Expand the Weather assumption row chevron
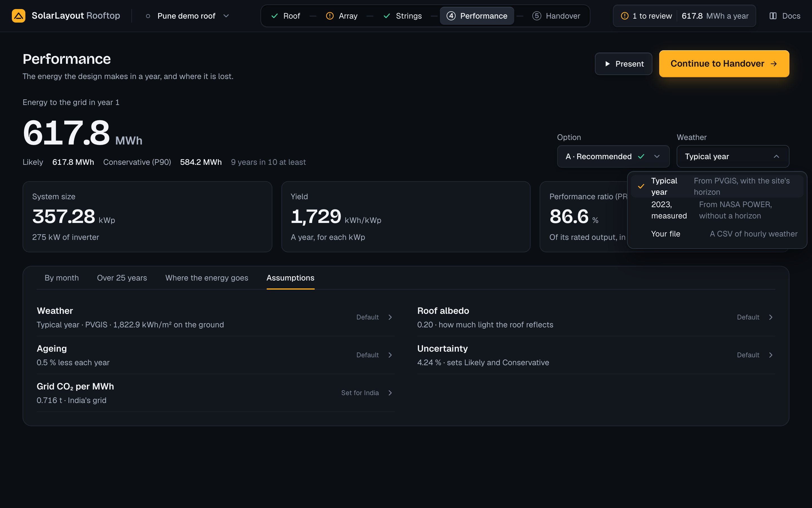 (x=390, y=317)
